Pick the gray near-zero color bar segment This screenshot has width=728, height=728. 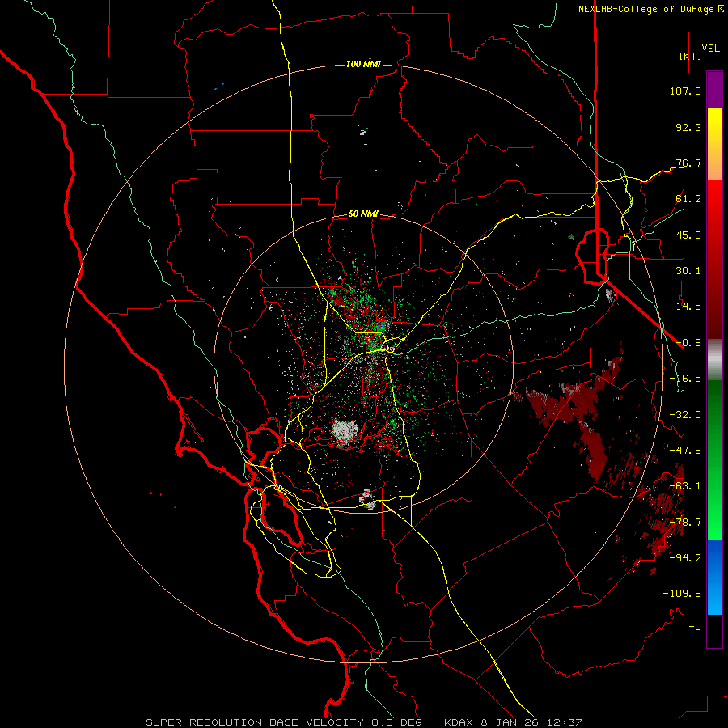click(714, 360)
